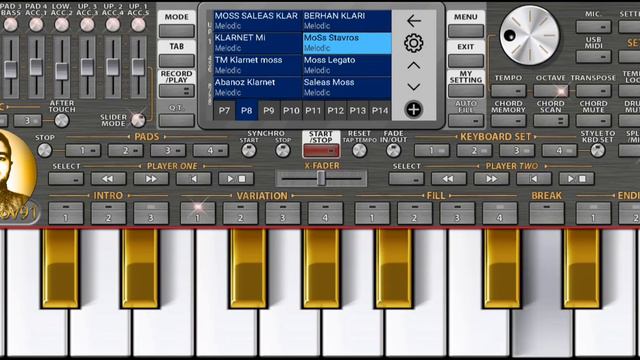Viewport: 640px width, 360px height.
Task: Toggle the RECORD/PLAY button
Action: [177, 91]
